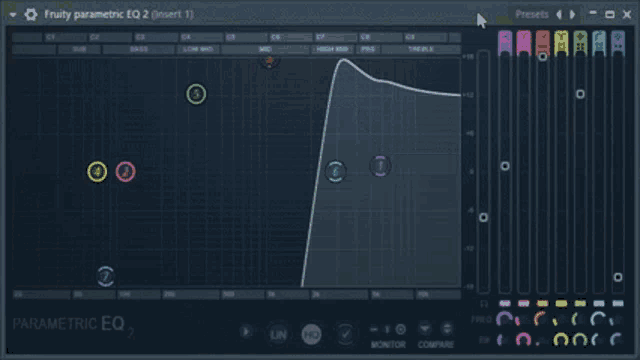
Task: Open band 6 teal filter type selector
Action: (599, 42)
